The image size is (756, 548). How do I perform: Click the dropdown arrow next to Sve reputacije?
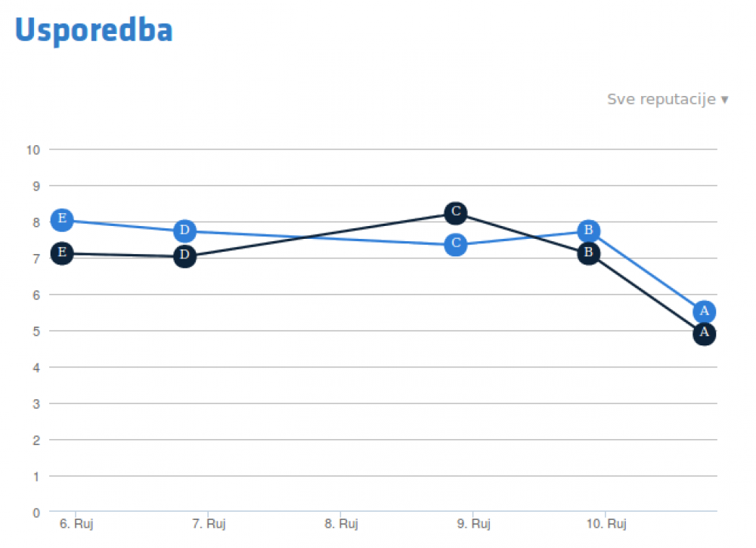725,100
